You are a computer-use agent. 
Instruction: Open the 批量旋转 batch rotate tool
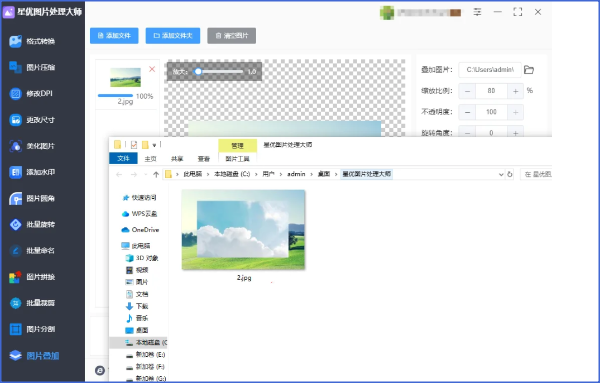pyautogui.click(x=33, y=224)
